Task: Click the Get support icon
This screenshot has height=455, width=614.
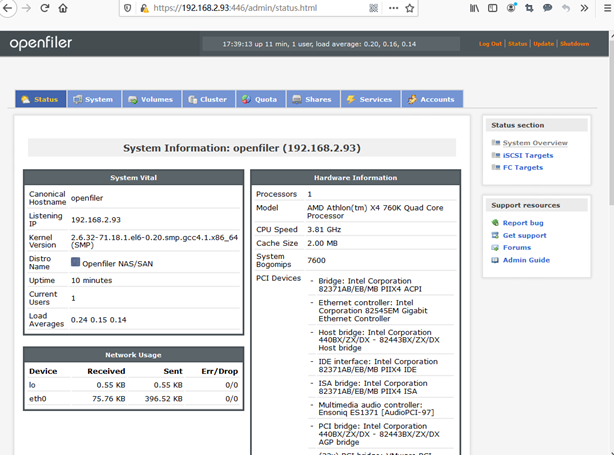Action: pyautogui.click(x=495, y=235)
